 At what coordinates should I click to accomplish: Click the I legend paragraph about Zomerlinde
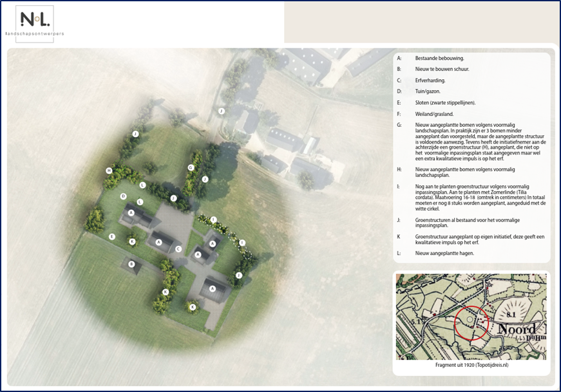tap(480, 198)
